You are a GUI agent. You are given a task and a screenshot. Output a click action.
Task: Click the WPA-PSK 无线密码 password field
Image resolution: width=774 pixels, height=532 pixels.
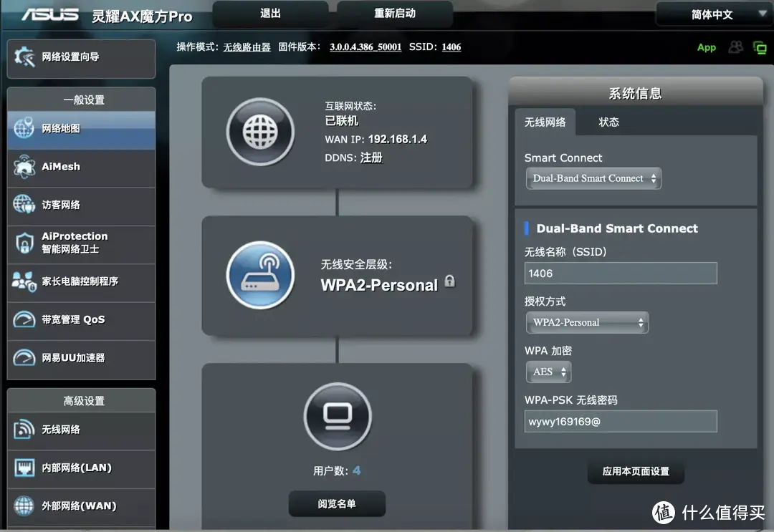[x=620, y=422]
